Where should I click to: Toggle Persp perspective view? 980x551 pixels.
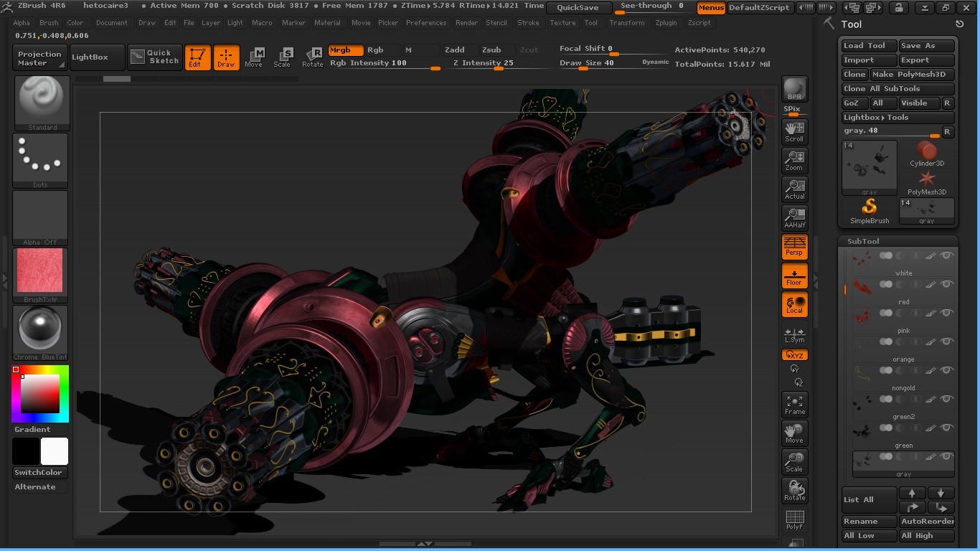click(x=794, y=246)
